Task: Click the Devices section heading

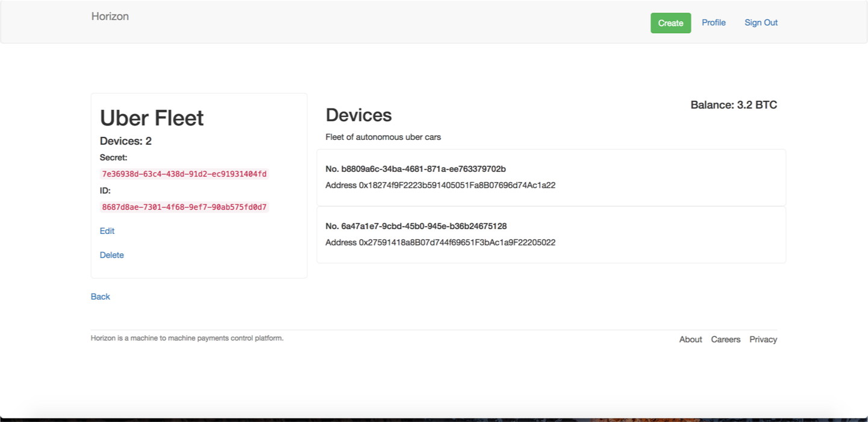Action: (x=359, y=115)
